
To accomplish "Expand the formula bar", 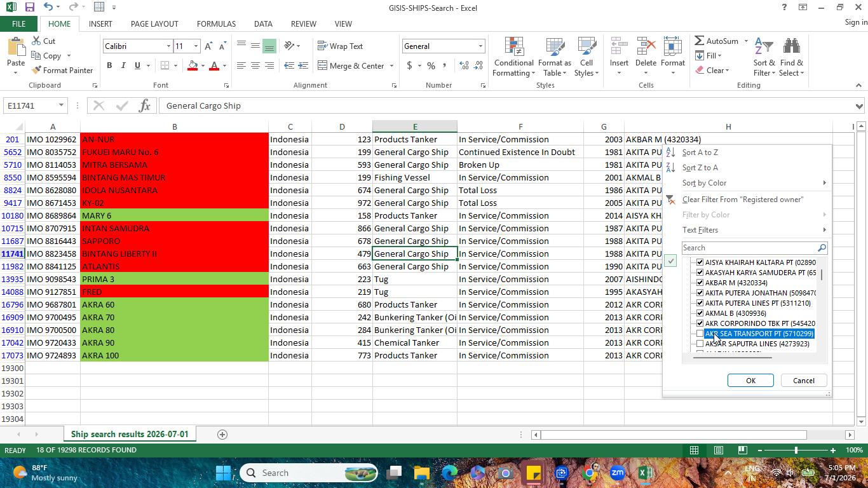I will click(859, 105).
